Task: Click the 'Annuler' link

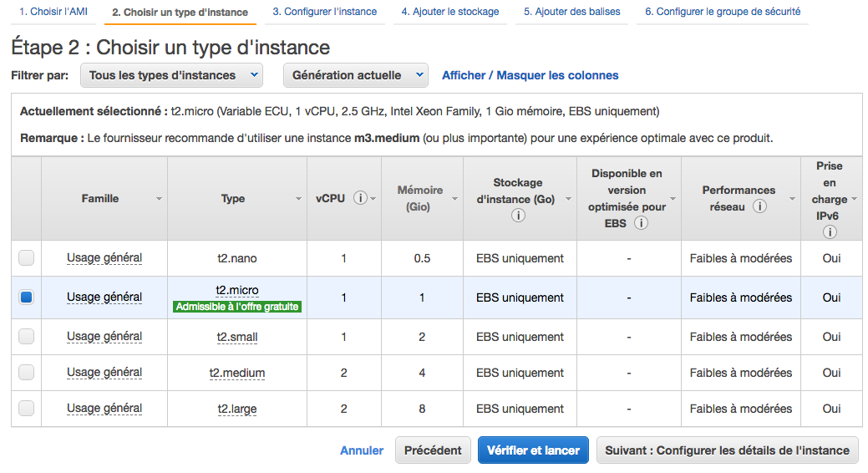Action: pyautogui.click(x=362, y=450)
